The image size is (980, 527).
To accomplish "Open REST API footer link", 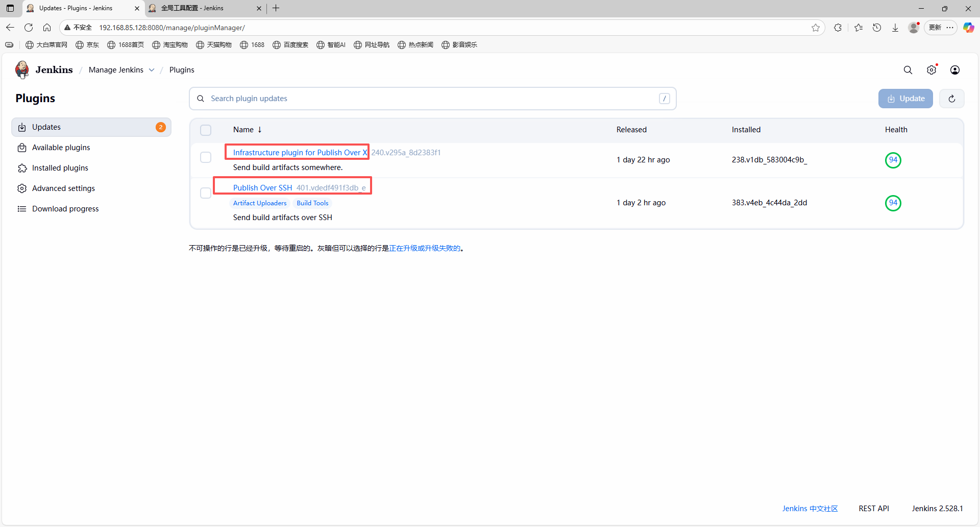I will tap(874, 509).
